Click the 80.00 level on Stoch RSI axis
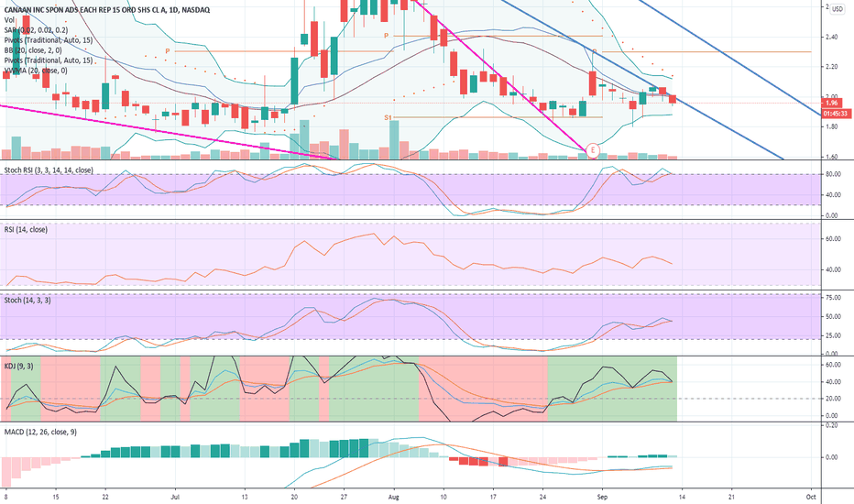Image resolution: width=854 pixels, height=504 pixels. [x=833, y=174]
